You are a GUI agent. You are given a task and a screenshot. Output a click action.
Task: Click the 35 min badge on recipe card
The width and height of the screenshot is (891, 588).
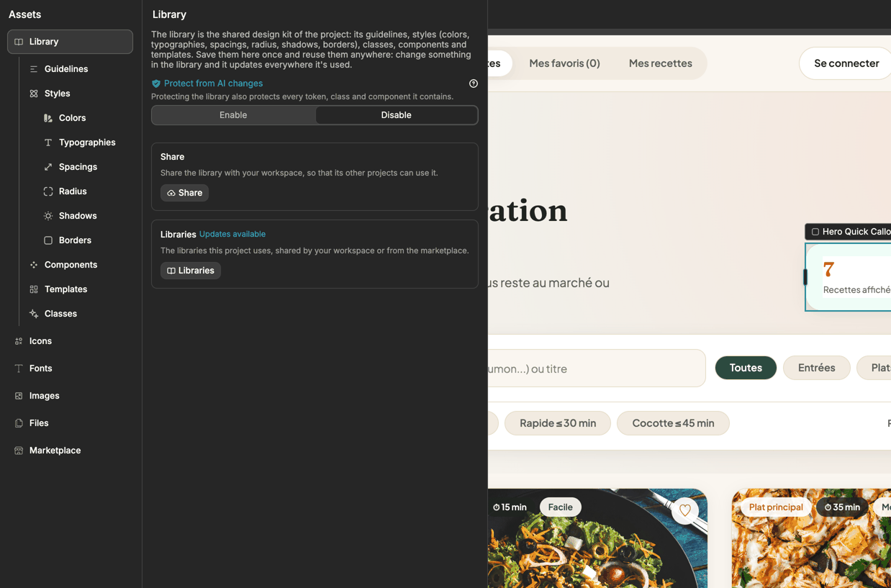[842, 507]
